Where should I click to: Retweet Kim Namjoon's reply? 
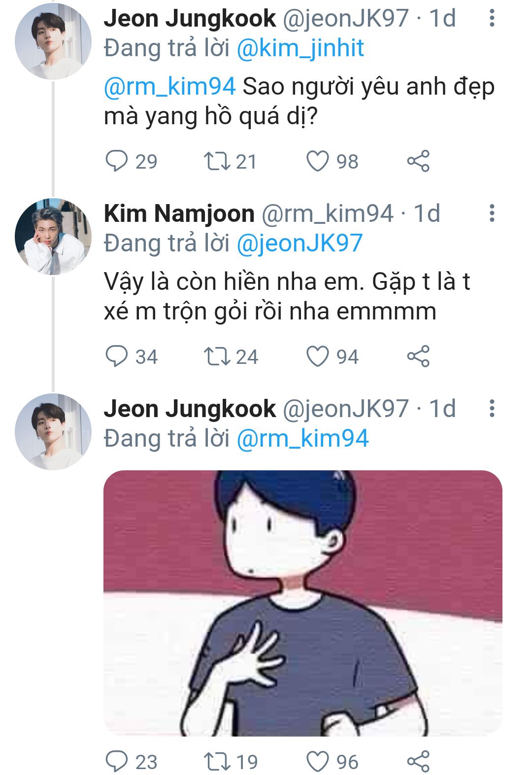[x=217, y=356]
